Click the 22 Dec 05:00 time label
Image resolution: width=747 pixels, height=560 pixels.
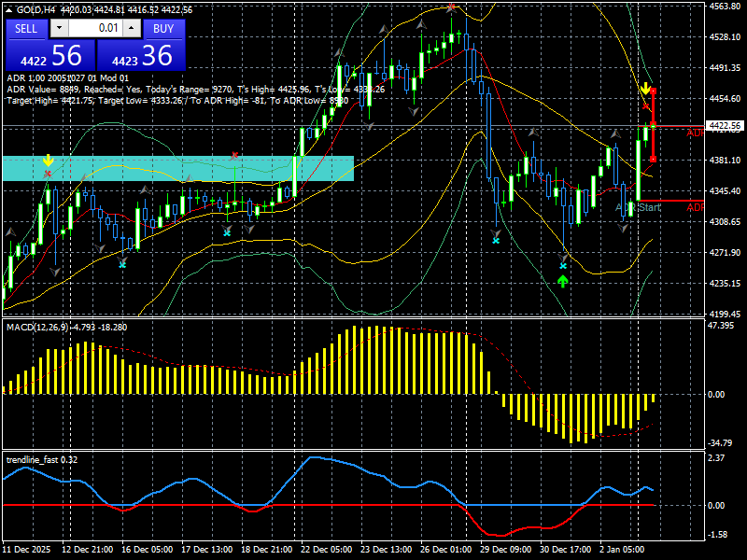326,550
